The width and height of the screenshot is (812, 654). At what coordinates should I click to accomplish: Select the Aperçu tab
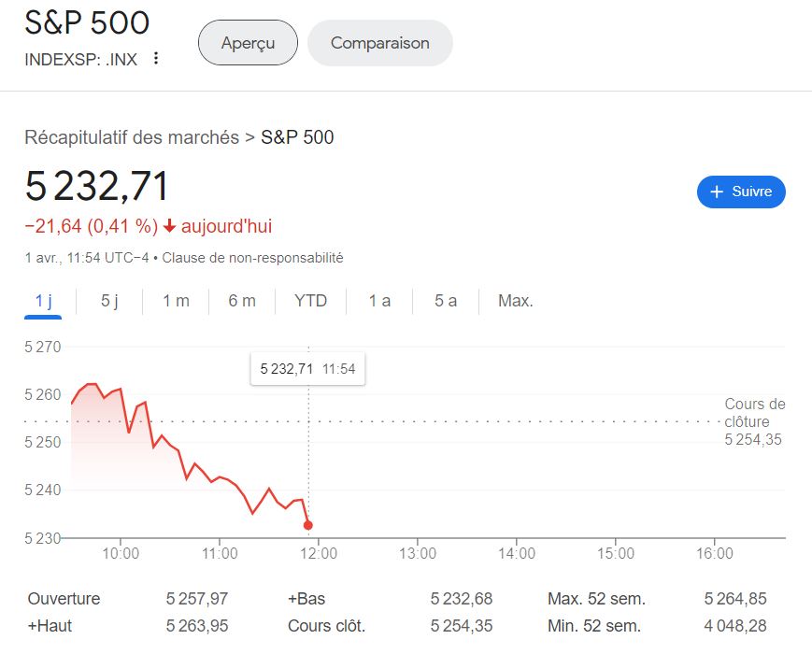(248, 43)
